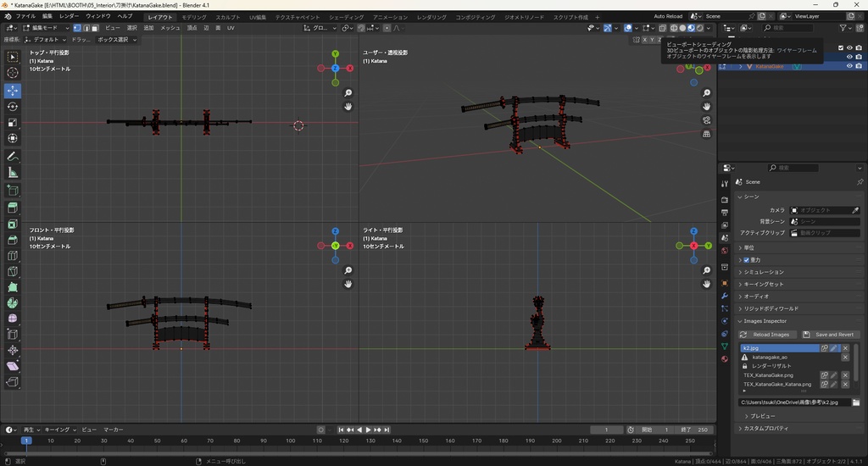This screenshot has height=466, width=868.
Task: Open the 編集モード mode dropdown
Action: coord(46,28)
